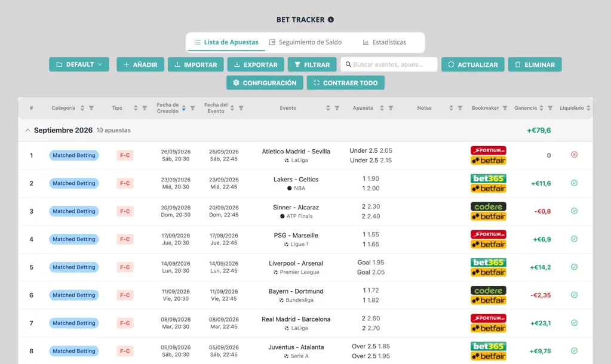Sort by the Liquidado column
Image resolution: width=611 pixels, height=364 pixels.
point(588,108)
